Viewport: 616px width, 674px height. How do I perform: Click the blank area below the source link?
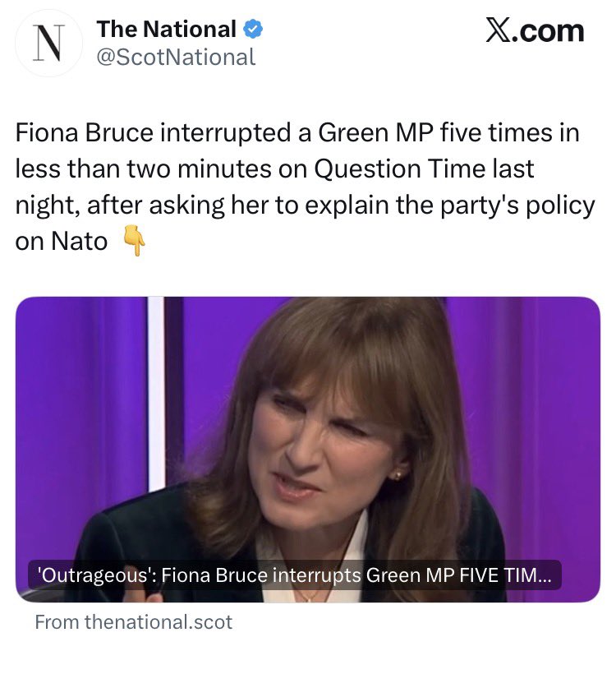[308, 653]
